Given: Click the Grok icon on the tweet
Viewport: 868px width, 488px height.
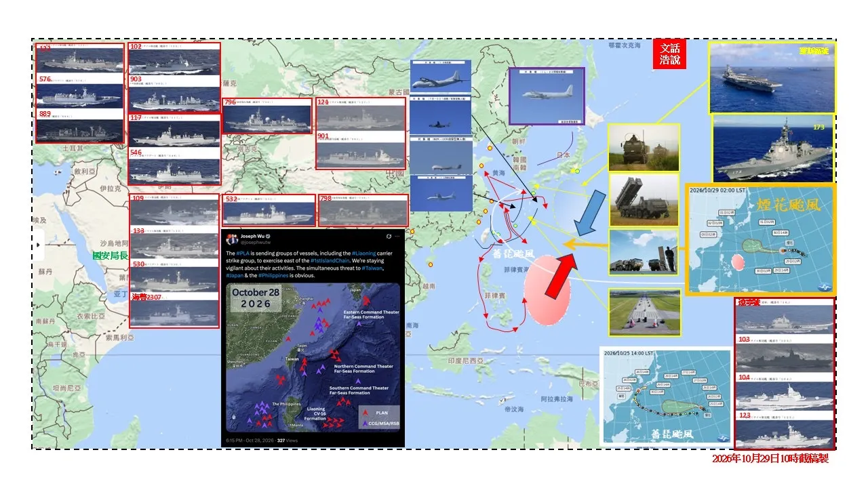Looking at the screenshot, I should [388, 237].
